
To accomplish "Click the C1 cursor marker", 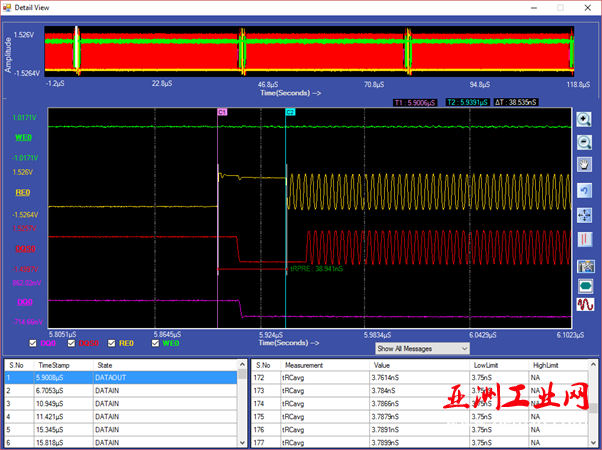I will pos(222,112).
